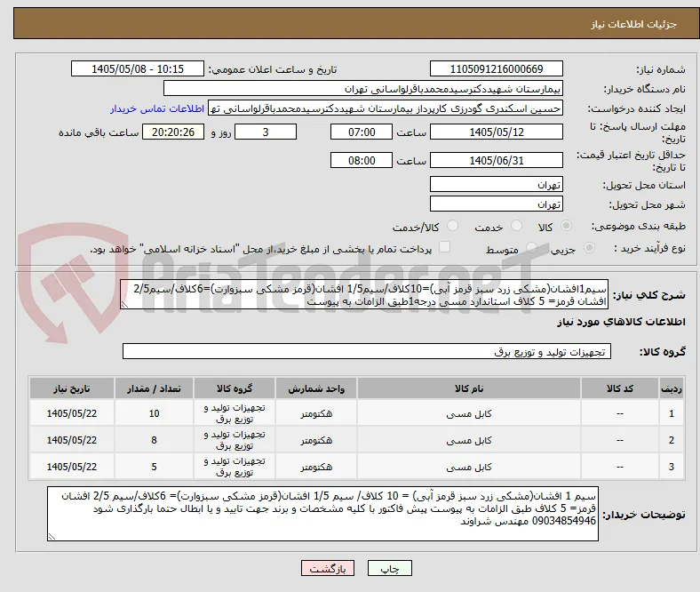Click quantity 8 in row 2
Screen dimensions: 700x592
[154, 441]
